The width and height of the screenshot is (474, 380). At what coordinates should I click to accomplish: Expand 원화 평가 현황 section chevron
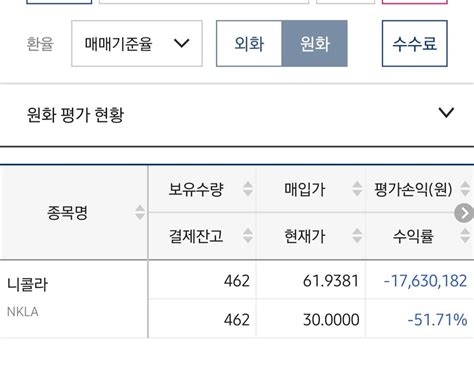[x=446, y=113]
